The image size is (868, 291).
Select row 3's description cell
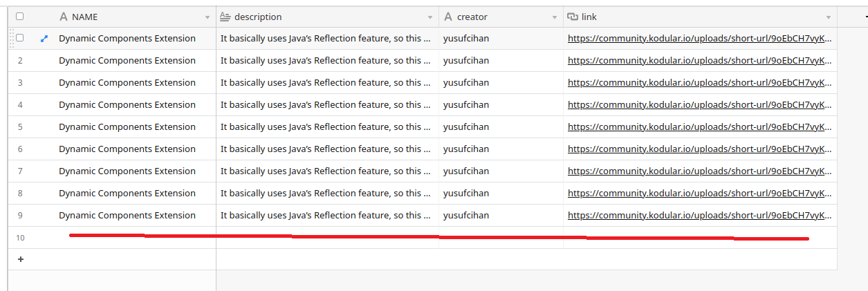point(326,83)
